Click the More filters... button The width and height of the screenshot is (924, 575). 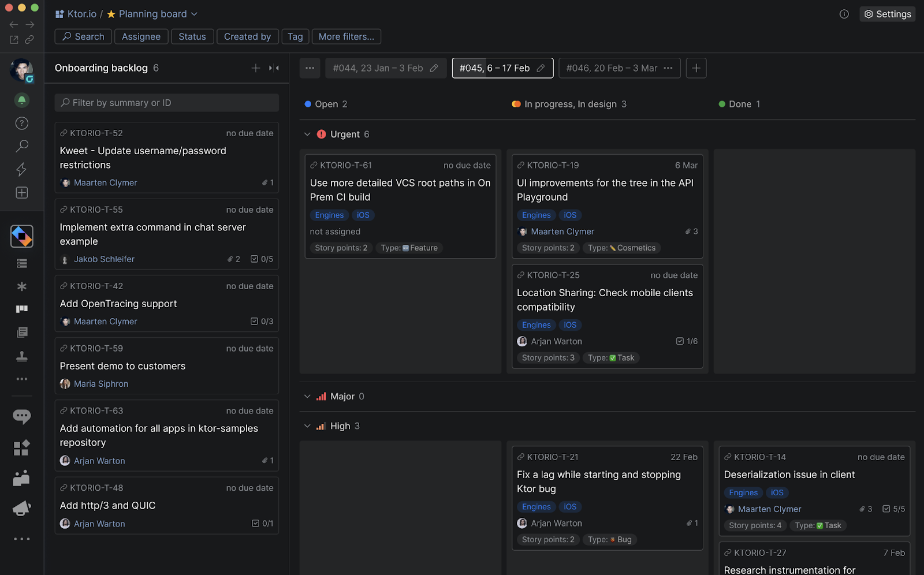point(346,36)
